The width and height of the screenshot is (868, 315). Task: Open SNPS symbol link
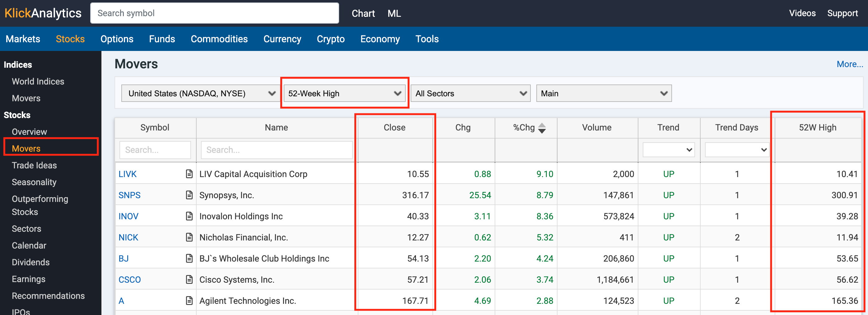[129, 195]
